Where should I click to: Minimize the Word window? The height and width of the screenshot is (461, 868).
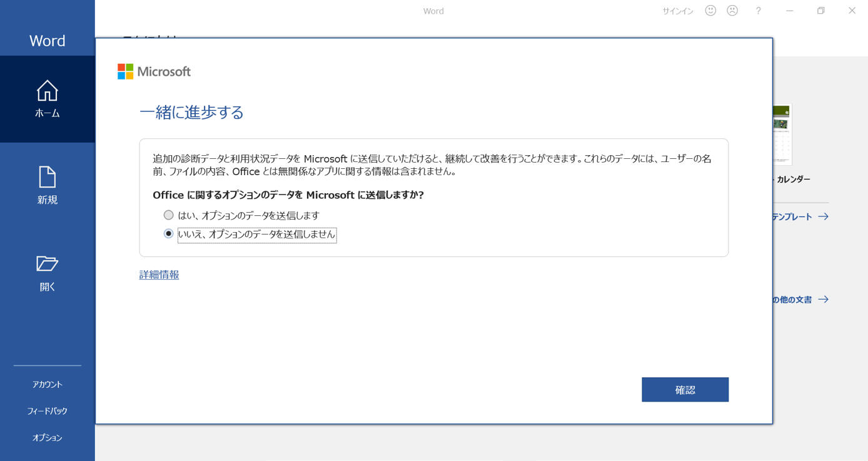pyautogui.click(x=790, y=11)
